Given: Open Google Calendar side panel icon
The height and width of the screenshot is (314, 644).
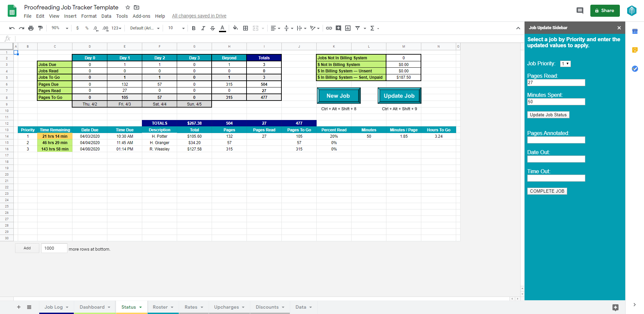Looking at the screenshot, I should (x=635, y=32).
